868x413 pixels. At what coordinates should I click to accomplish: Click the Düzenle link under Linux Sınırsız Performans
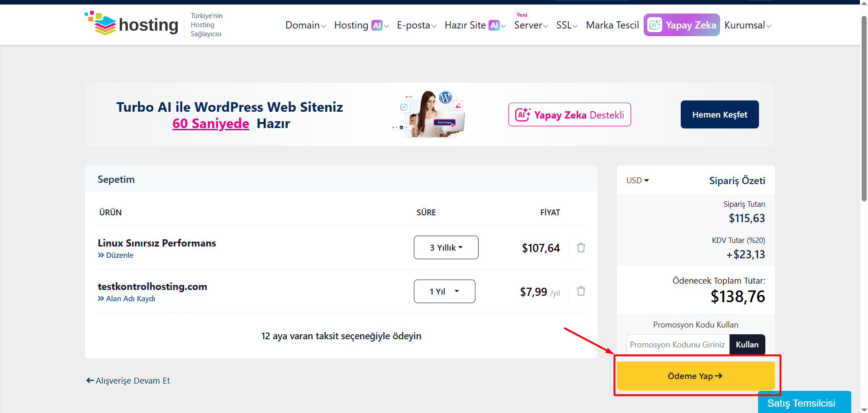116,255
